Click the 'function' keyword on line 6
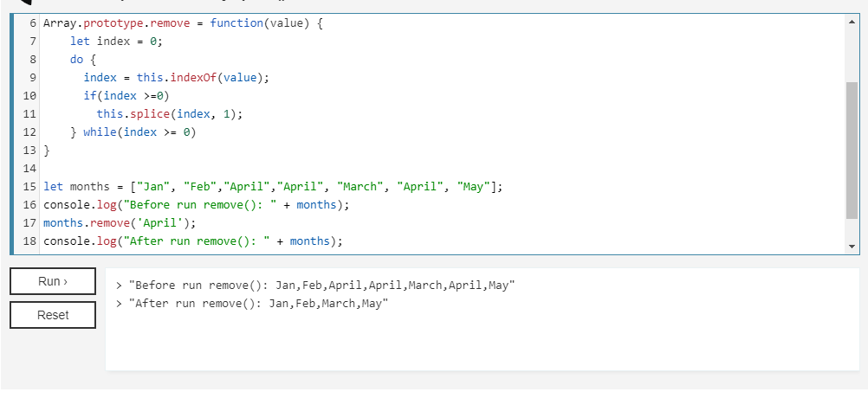The height and width of the screenshot is (398, 868). click(x=236, y=23)
